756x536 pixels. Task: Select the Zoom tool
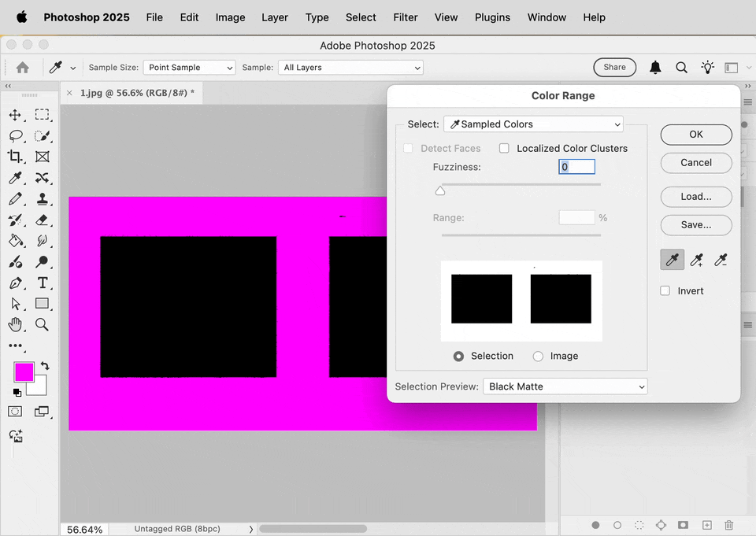[x=42, y=324]
